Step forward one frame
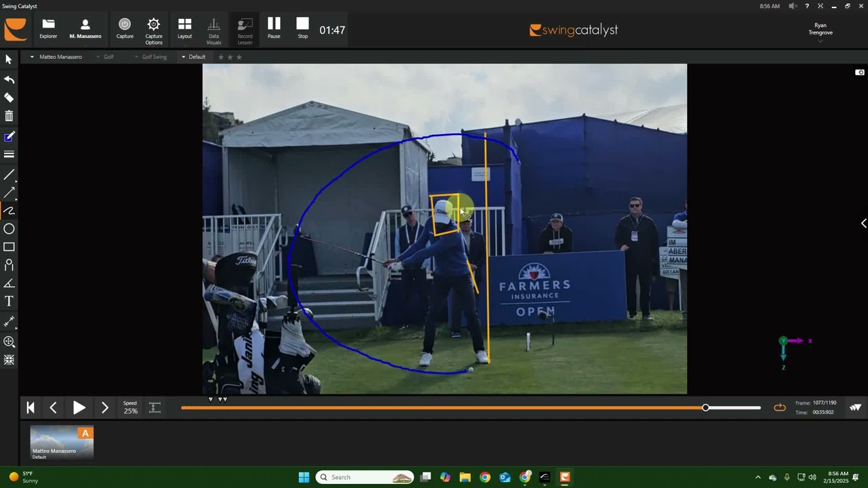868x488 pixels. [x=104, y=408]
